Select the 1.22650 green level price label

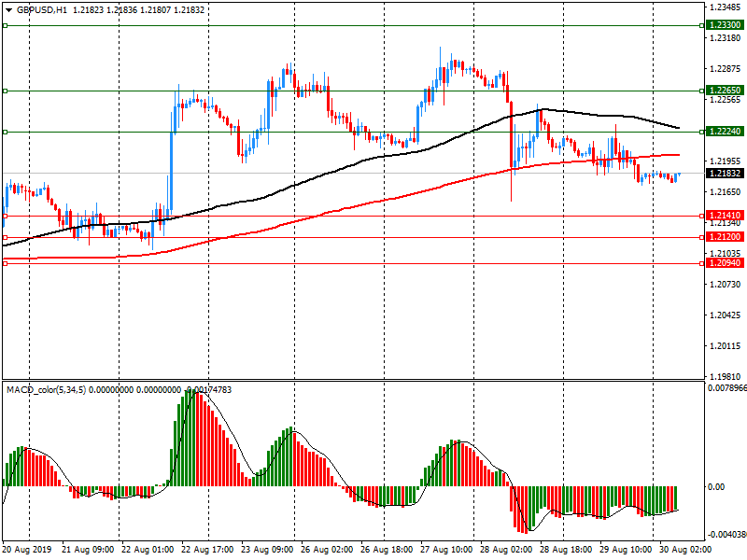(x=725, y=91)
